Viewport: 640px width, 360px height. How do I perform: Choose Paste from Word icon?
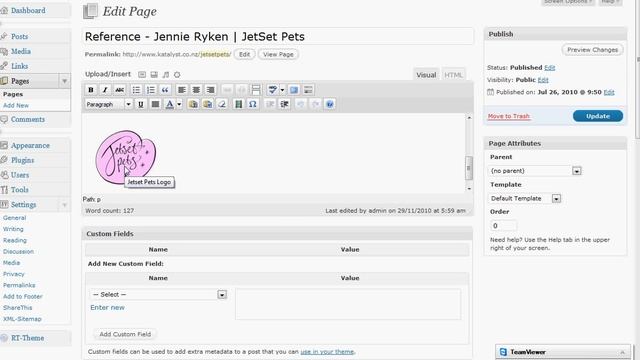207,104
